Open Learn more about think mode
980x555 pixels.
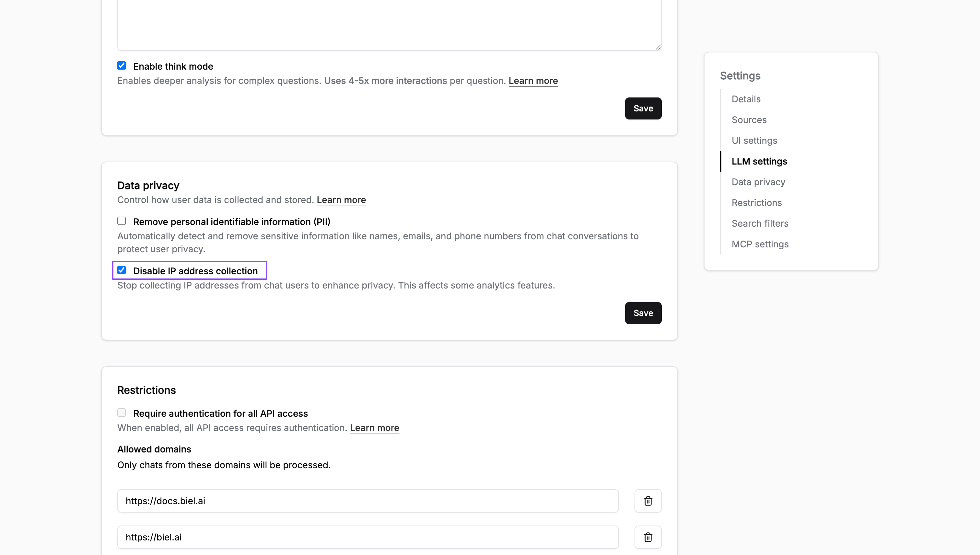click(533, 80)
